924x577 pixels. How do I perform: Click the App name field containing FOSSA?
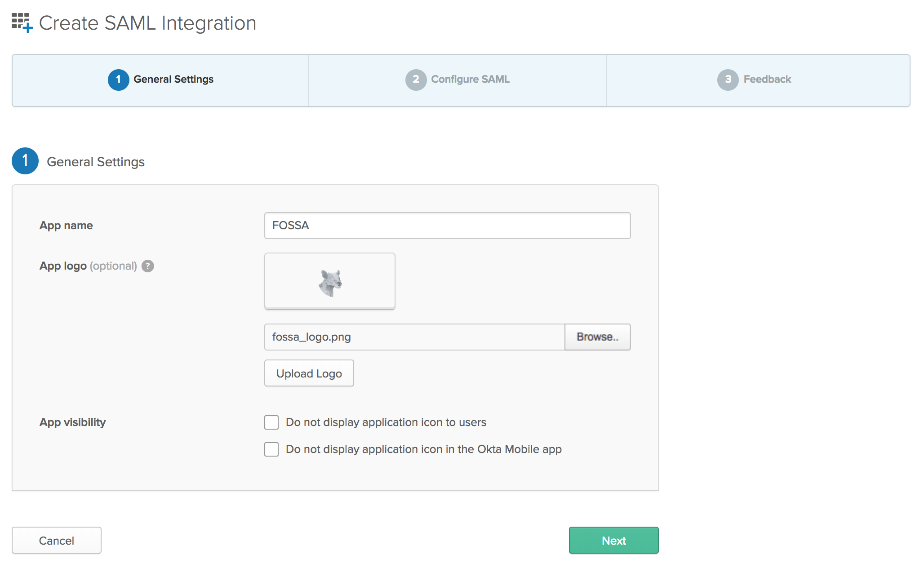(x=447, y=226)
